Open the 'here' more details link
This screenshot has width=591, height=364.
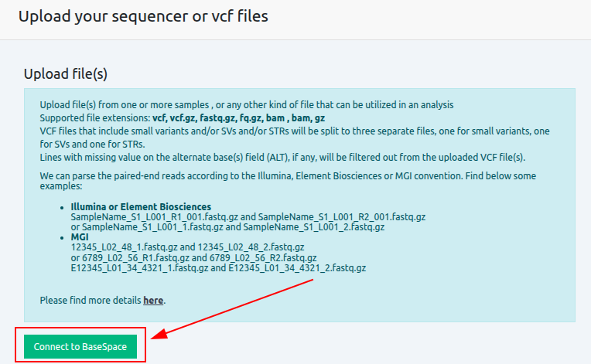(x=153, y=300)
